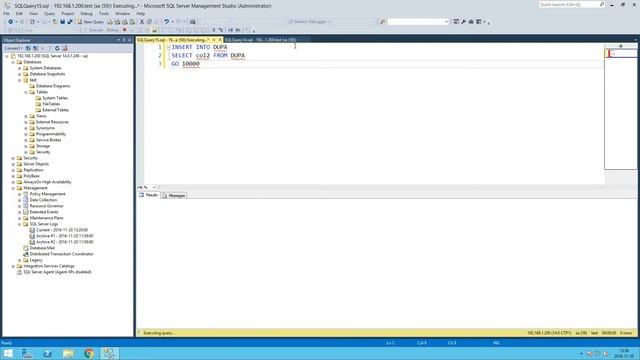Click the Save All toolbar icon
640x360 pixels.
pyautogui.click(x=70, y=22)
